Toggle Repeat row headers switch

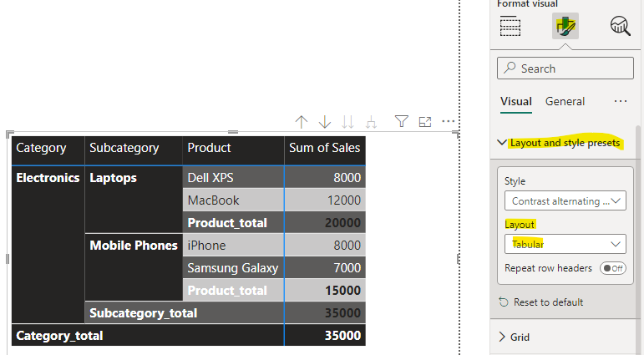pos(613,268)
